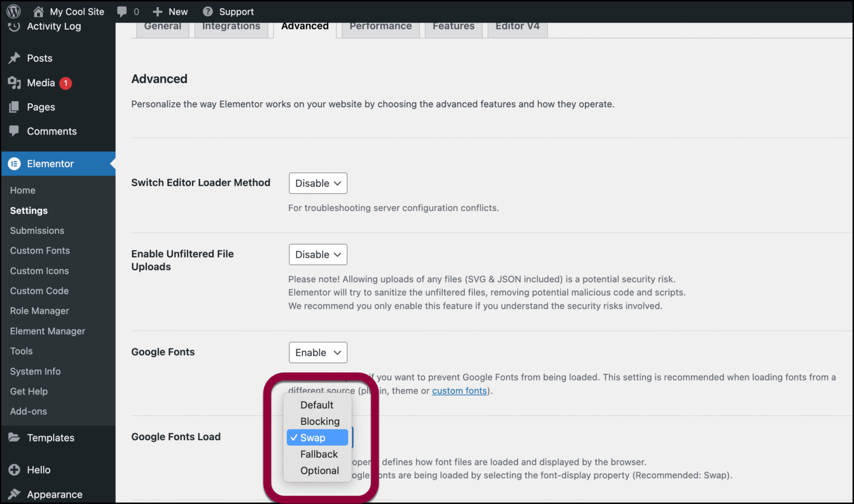Open the Switch Editor Loader Method dropdown

click(x=317, y=183)
